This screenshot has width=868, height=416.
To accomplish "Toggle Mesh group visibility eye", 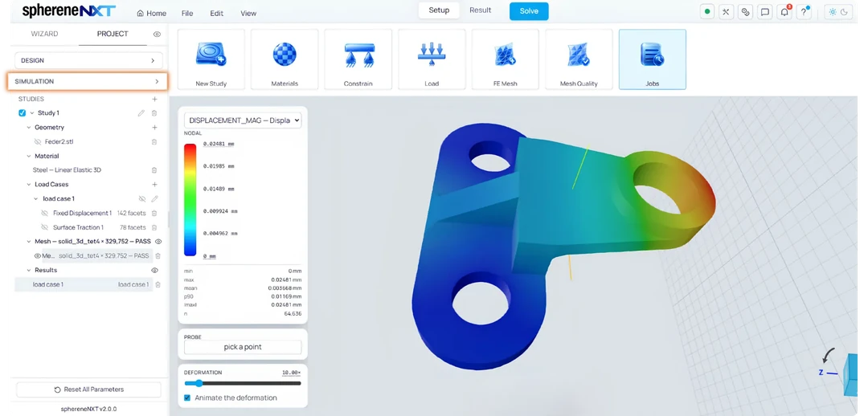I will tap(158, 241).
